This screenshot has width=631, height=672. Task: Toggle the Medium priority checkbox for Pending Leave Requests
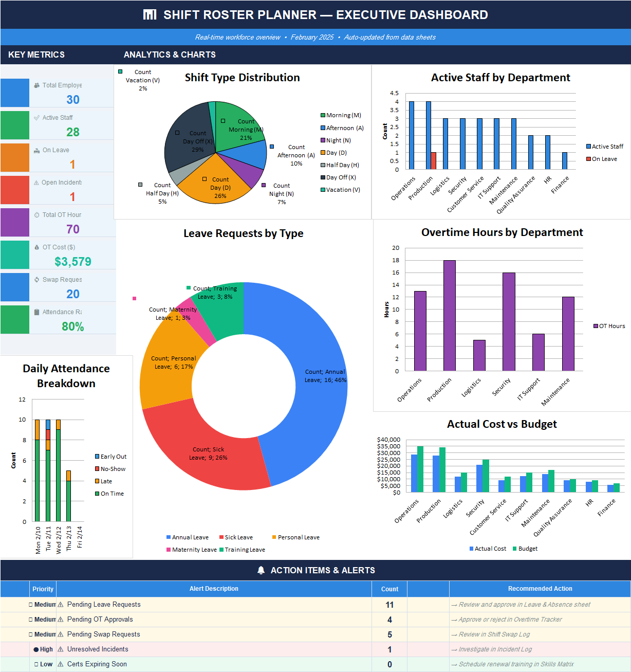(x=30, y=604)
